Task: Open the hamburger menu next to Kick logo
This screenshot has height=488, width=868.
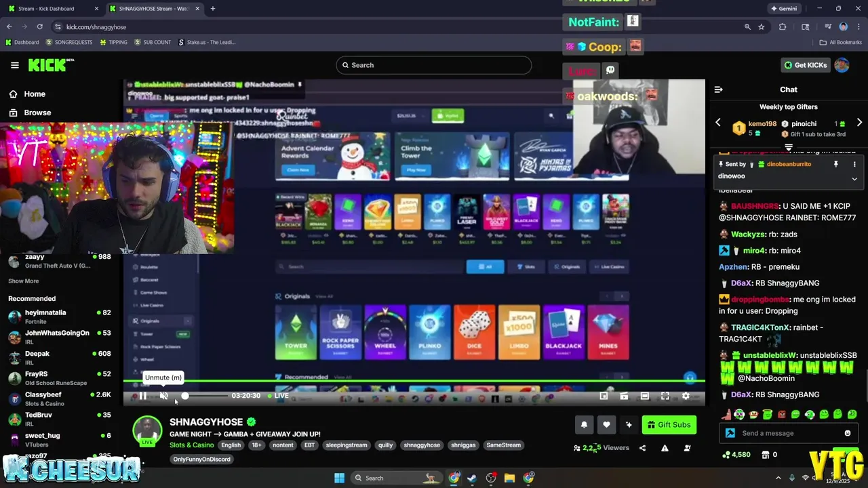Action: click(x=14, y=65)
